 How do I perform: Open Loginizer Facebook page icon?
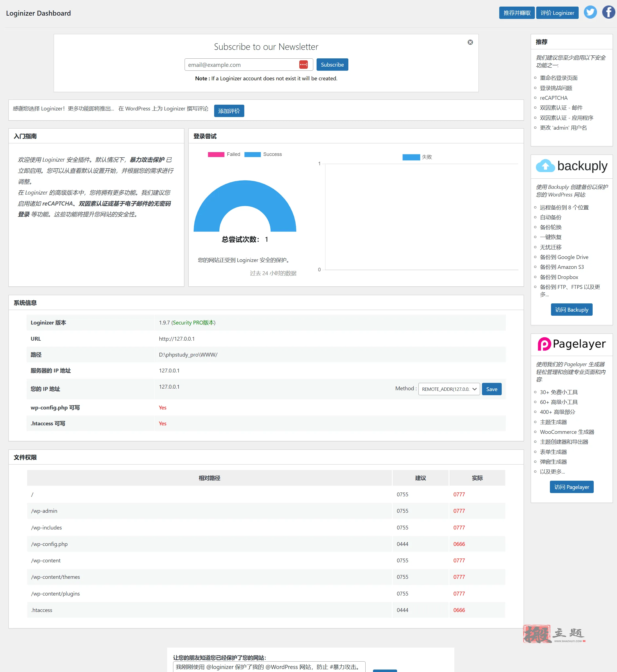click(x=609, y=12)
